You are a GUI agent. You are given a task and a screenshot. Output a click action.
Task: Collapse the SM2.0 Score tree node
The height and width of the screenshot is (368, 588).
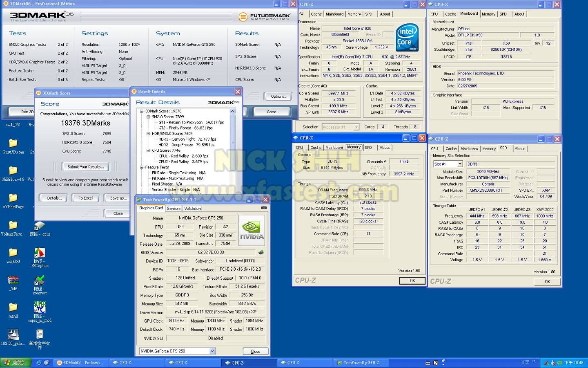click(148, 117)
